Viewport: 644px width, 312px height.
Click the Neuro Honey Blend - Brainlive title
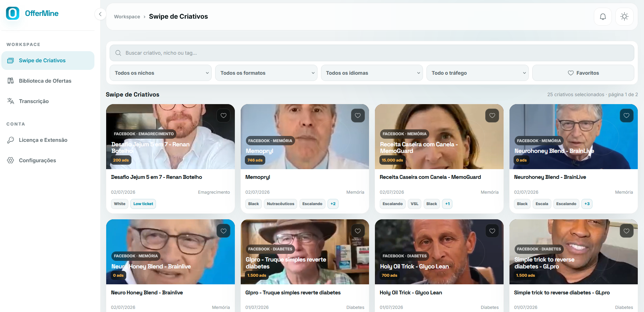click(x=147, y=293)
